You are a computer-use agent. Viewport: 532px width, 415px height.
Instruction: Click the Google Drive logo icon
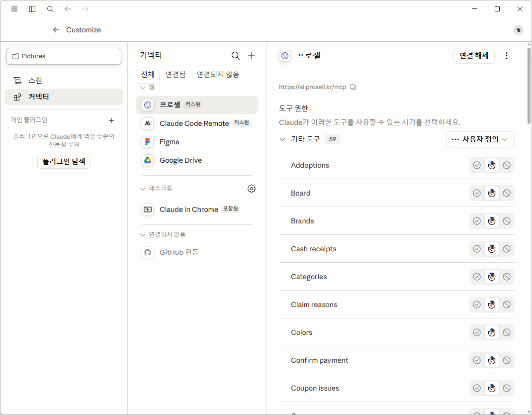tap(148, 160)
